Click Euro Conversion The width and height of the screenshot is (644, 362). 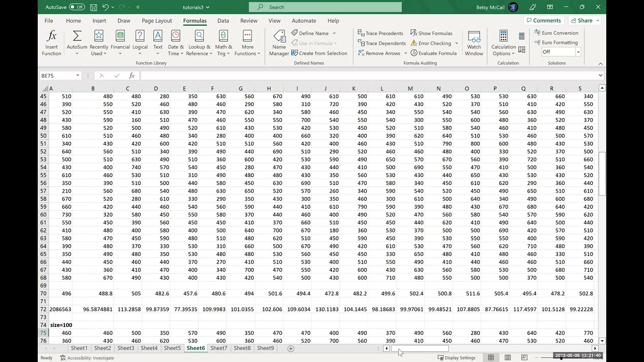[x=556, y=33]
